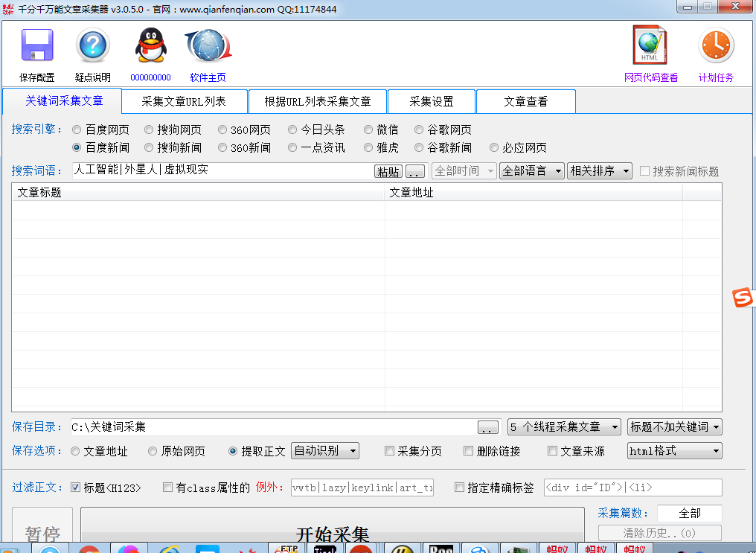Enable 删除链接 checkbox
Image resolution: width=756 pixels, height=553 pixels.
point(468,451)
